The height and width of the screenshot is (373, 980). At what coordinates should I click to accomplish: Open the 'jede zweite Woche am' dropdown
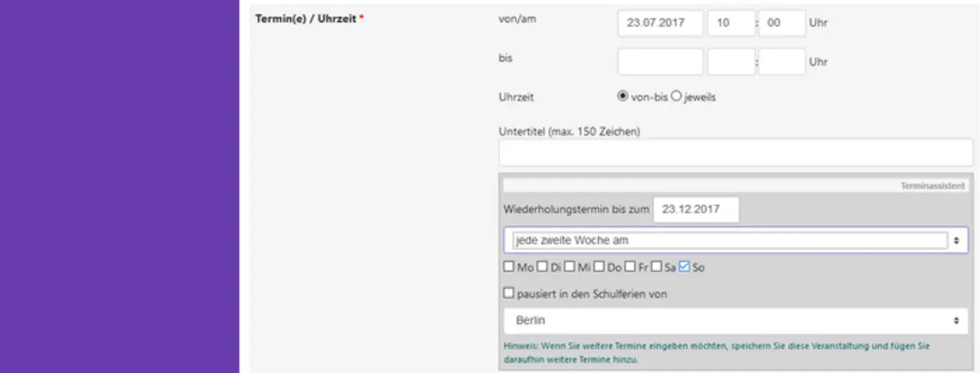pos(736,240)
